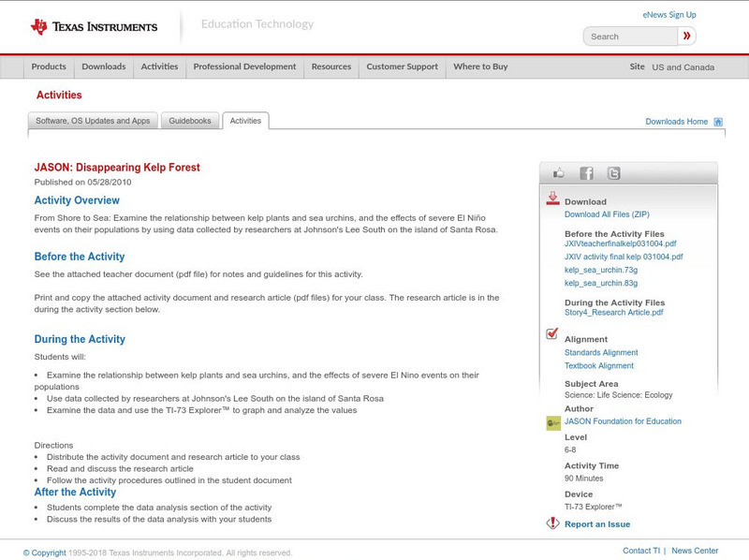The height and width of the screenshot is (560, 749).
Task: Download kelp_sea_urchin.83g file
Action: click(x=601, y=284)
